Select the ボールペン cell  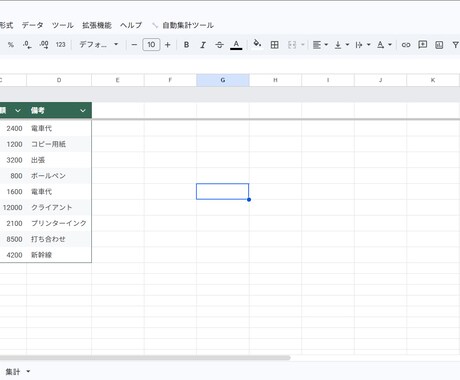tap(59, 176)
